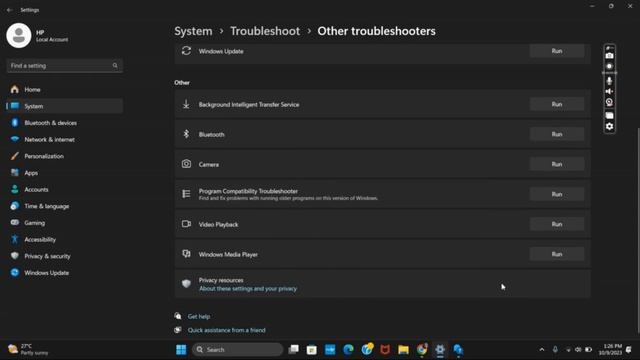This screenshot has width=640, height=360.
Task: Run the Camera troubleshooter
Action: coord(557,164)
